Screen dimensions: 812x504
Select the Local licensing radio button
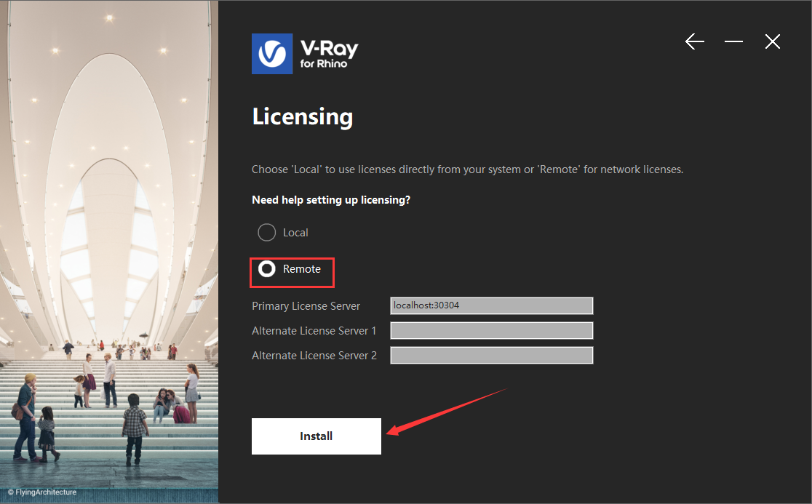pos(267,232)
